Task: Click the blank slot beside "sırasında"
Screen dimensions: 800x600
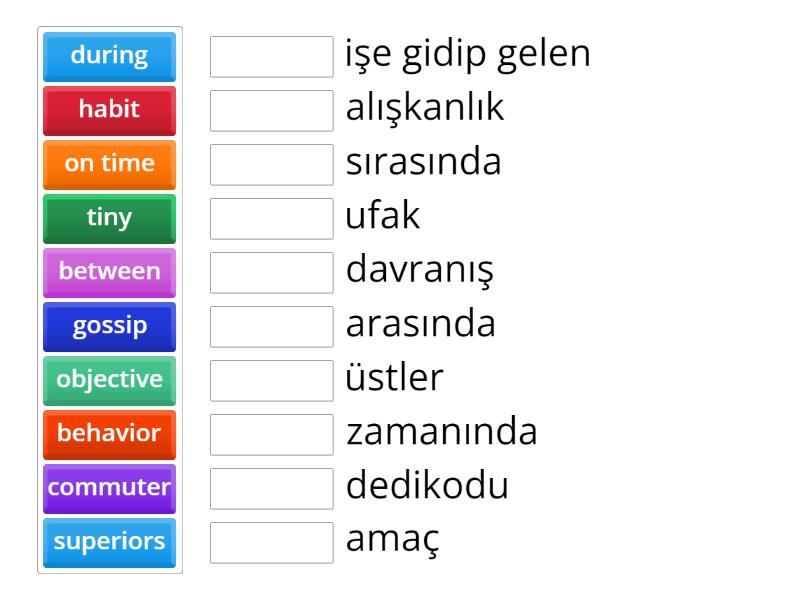Action: coord(272,165)
